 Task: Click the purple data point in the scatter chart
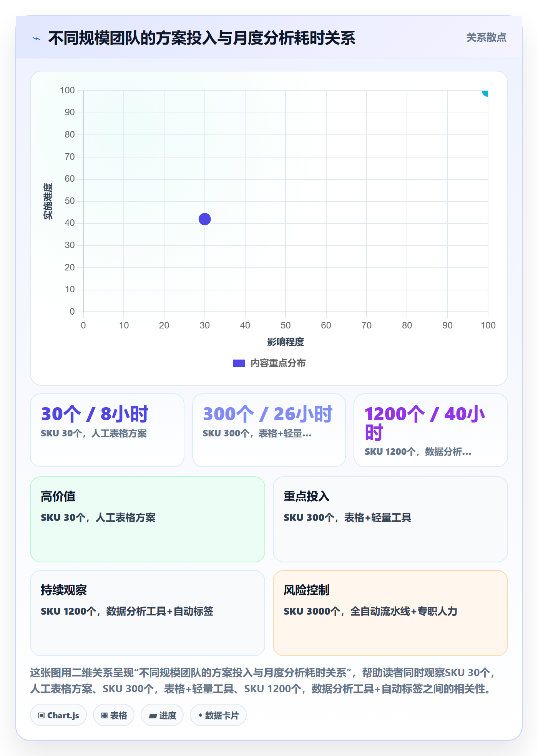click(205, 219)
